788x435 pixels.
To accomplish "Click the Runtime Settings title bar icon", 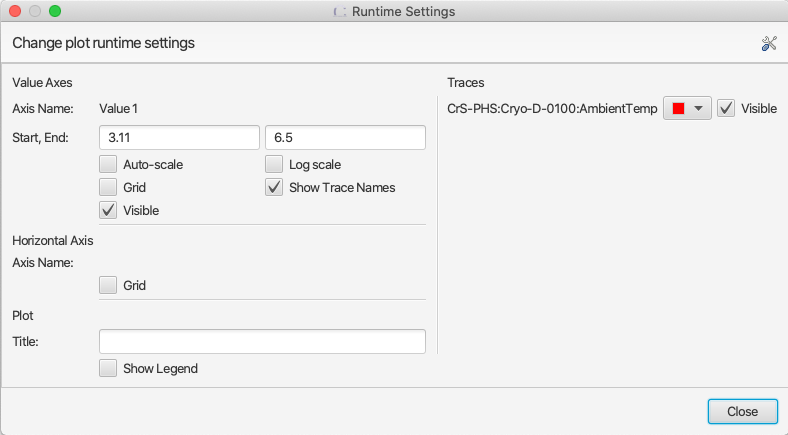I will click(x=339, y=12).
